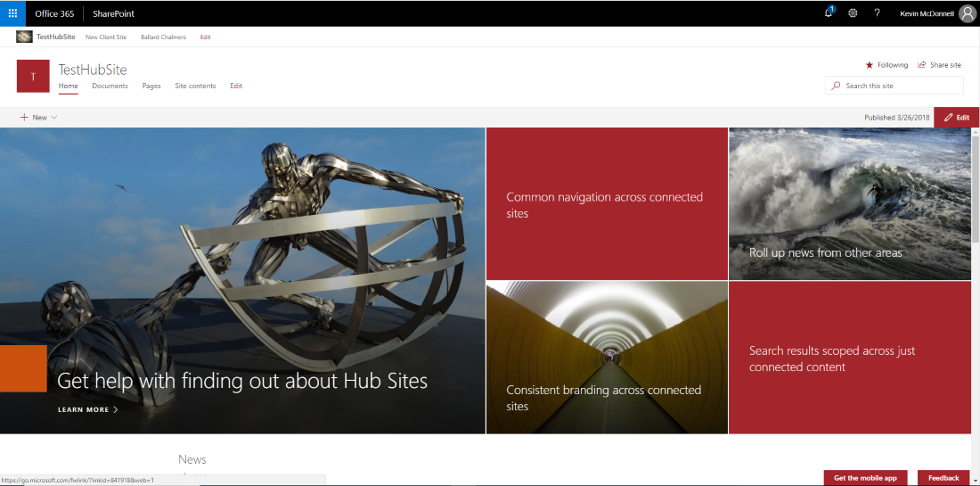
Task: Go to Site contents
Action: (195, 86)
